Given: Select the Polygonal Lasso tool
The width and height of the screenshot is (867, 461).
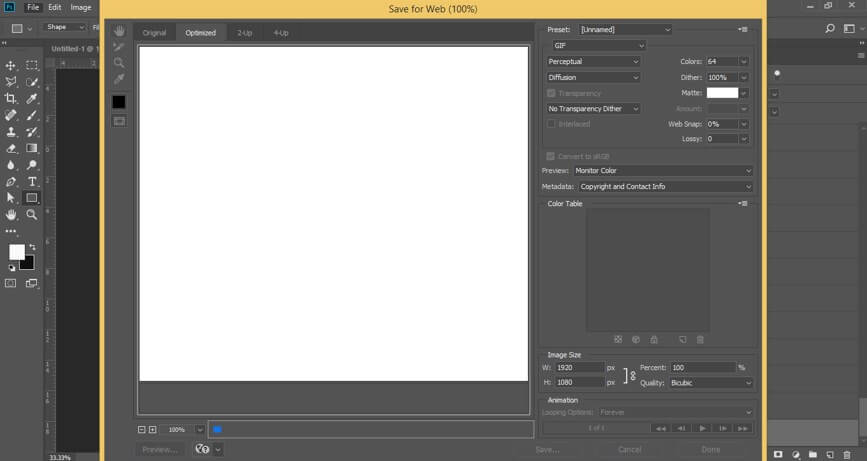Looking at the screenshot, I should click(x=11, y=82).
